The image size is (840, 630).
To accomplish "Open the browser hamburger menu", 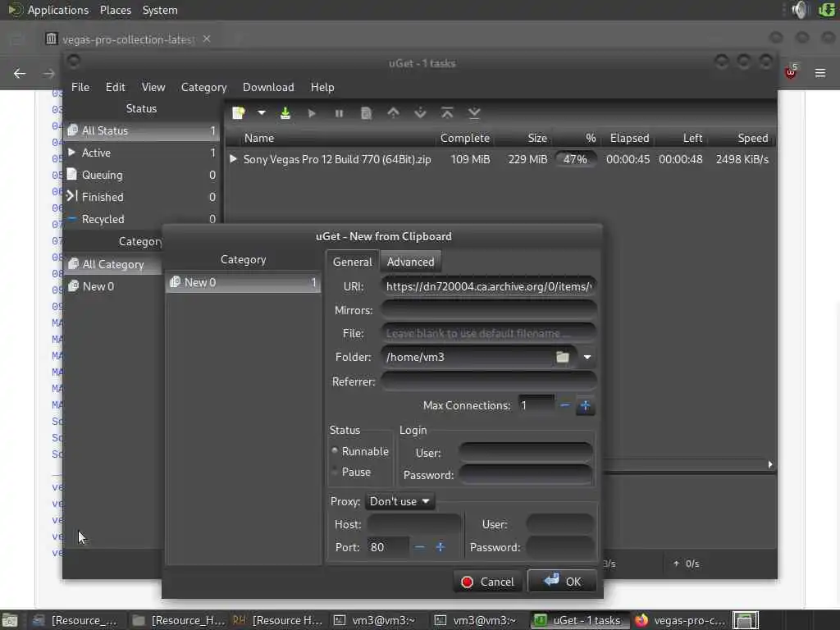I will (820, 73).
